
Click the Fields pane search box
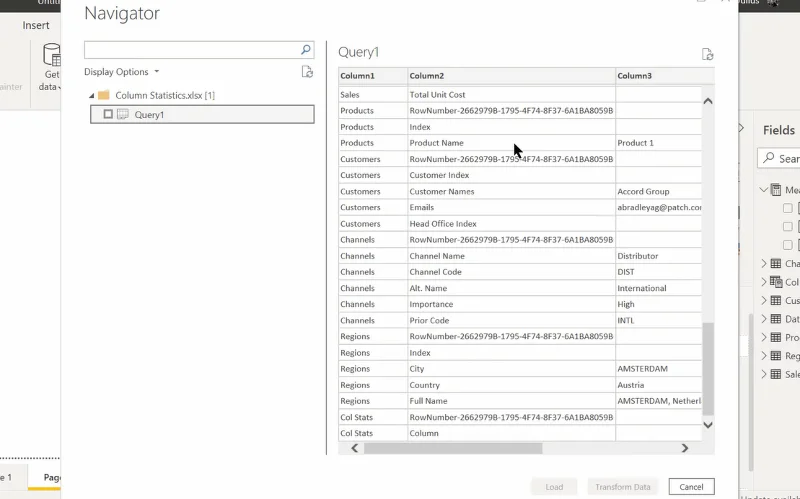pos(779,158)
